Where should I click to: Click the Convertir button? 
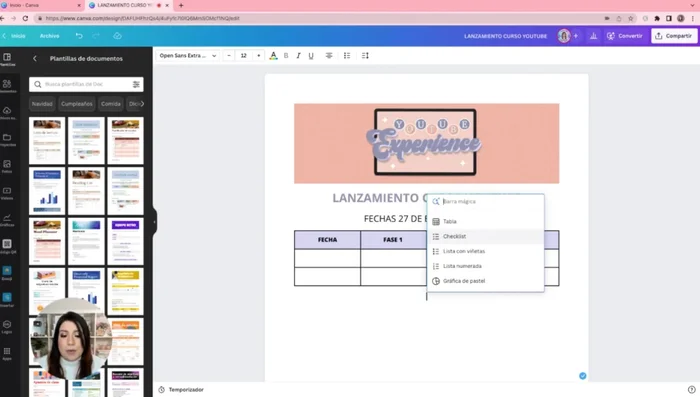(625, 36)
